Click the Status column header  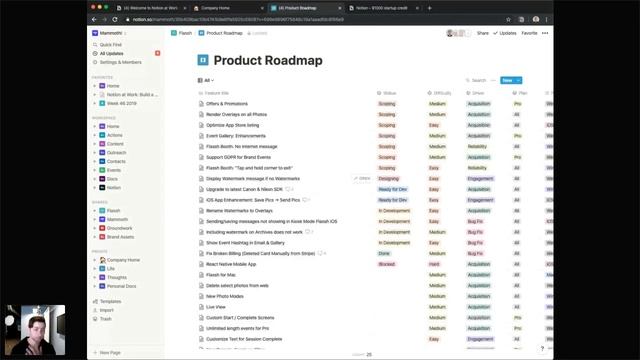tap(387, 93)
